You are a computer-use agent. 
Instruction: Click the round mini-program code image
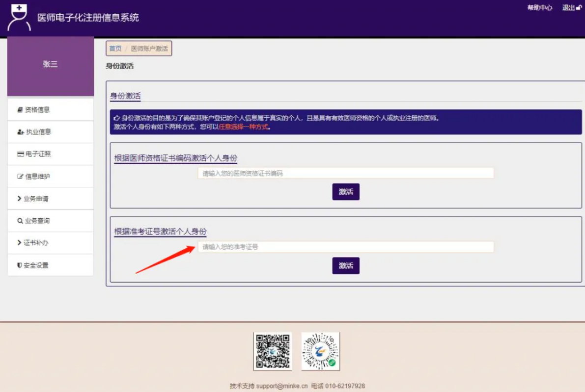(x=321, y=351)
